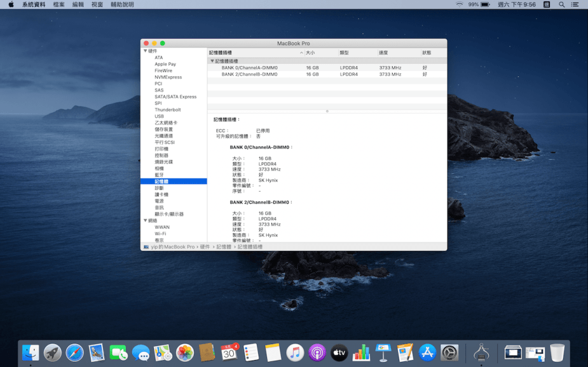The height and width of the screenshot is (367, 588).
Task: Click the Spotlight search magnifier icon
Action: click(x=561, y=4)
